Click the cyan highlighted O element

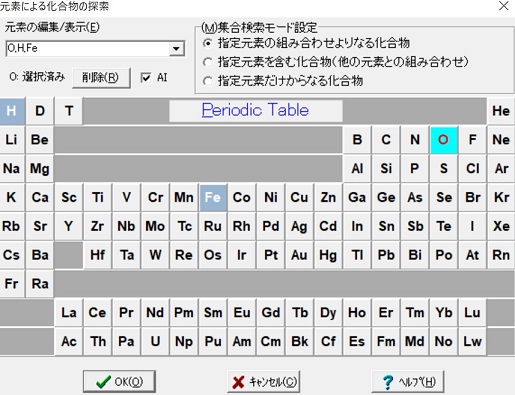[444, 140]
